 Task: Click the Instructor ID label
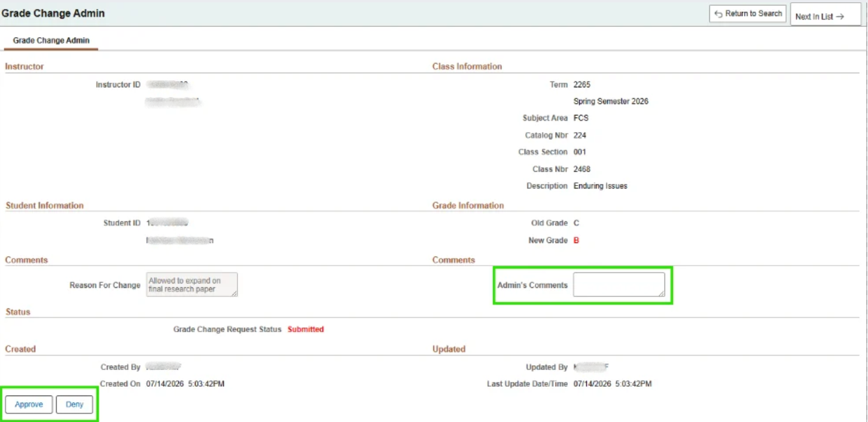coord(118,85)
